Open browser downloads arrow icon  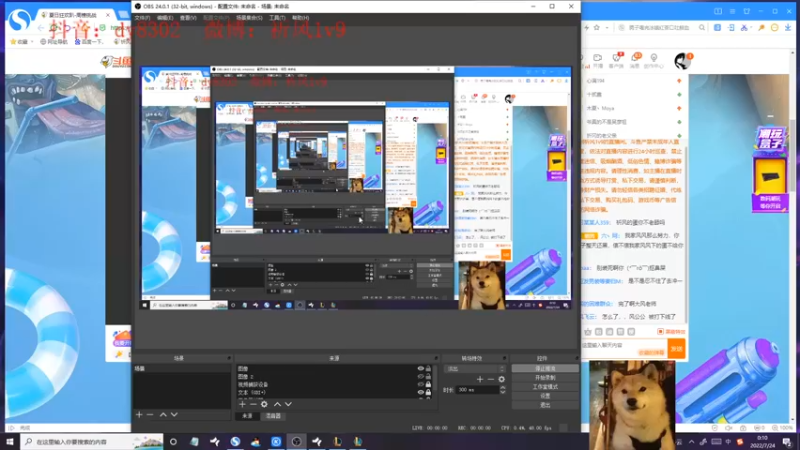coord(789,28)
